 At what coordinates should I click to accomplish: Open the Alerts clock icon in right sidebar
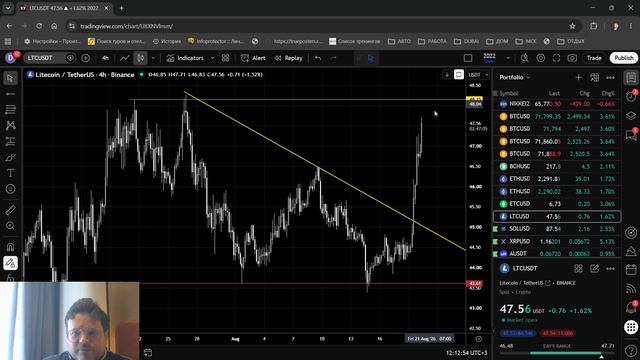click(631, 96)
